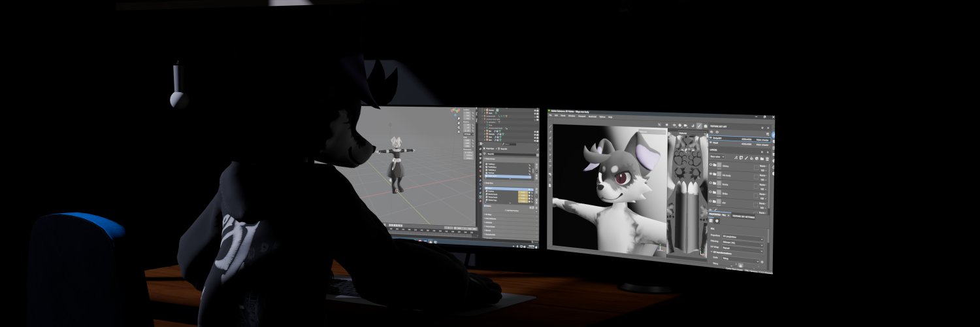Select the Projection tool in Painter's left toolbar
Screen dimensions: 980x327
point(551,138)
